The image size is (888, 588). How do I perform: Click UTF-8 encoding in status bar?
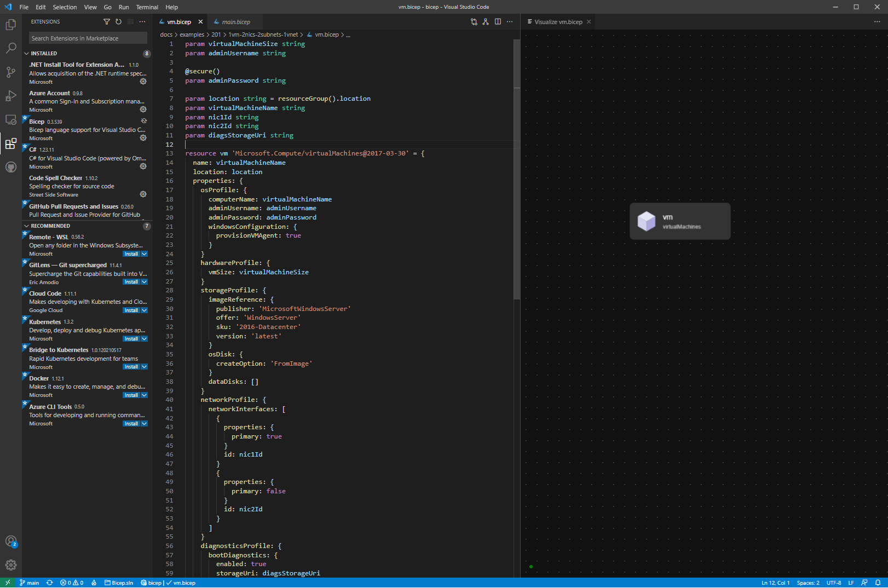834,583
